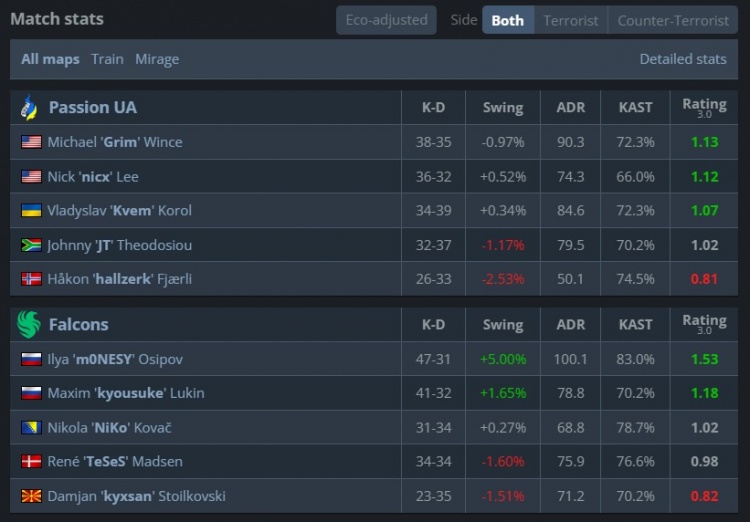The width and height of the screenshot is (750, 522).
Task: Click the US flag beside Michael Grim Wince
Action: click(31, 142)
